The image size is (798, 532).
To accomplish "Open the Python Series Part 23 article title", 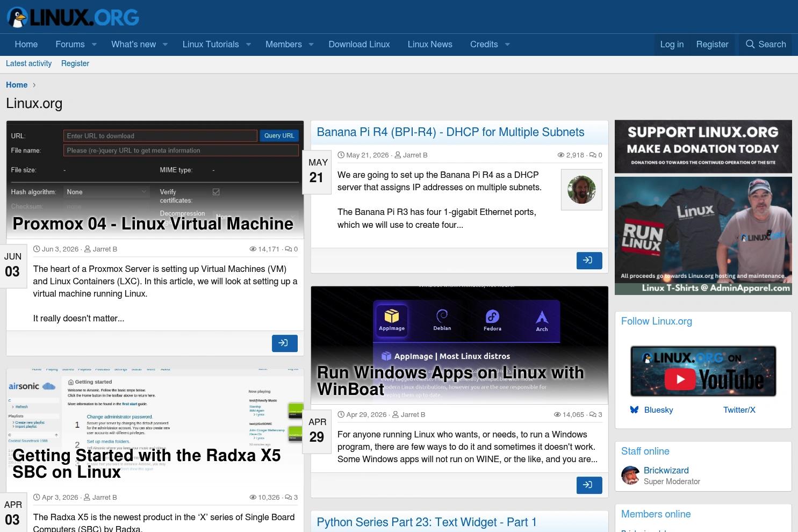I will pos(427,522).
